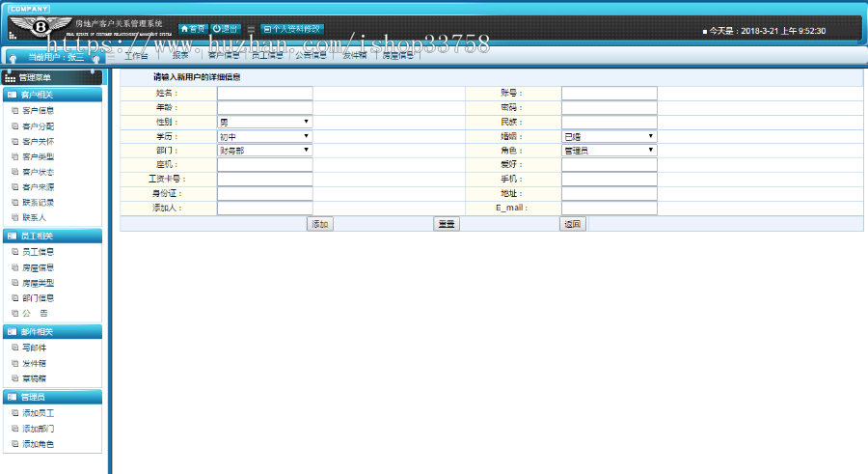Click the winged B logo in header
This screenshot has width=868, height=474.
point(41,26)
